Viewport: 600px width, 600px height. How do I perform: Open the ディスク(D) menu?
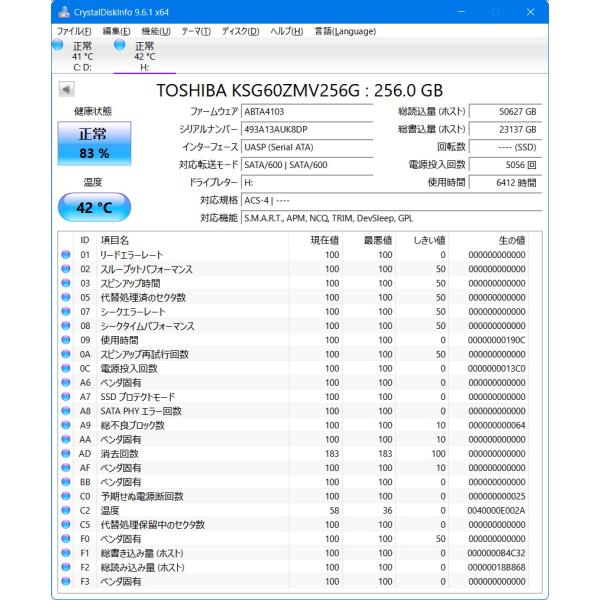tap(240, 31)
